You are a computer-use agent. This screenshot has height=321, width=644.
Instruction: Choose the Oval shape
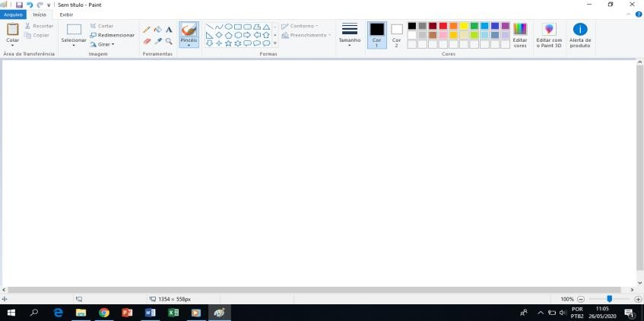(228, 27)
